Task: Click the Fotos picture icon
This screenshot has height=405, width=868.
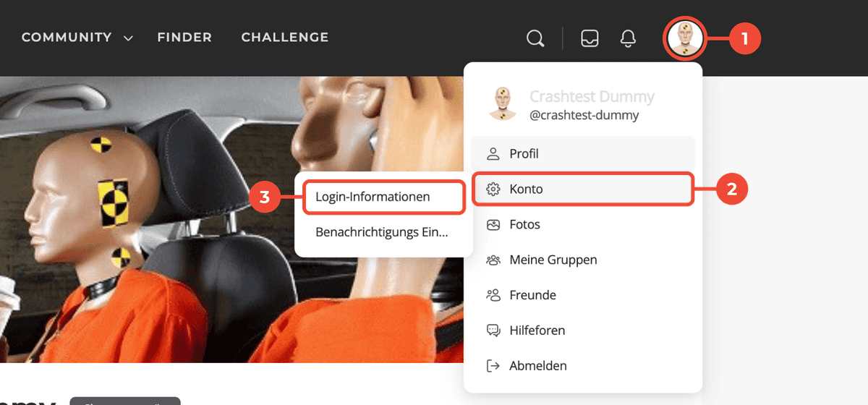Action: pos(493,224)
